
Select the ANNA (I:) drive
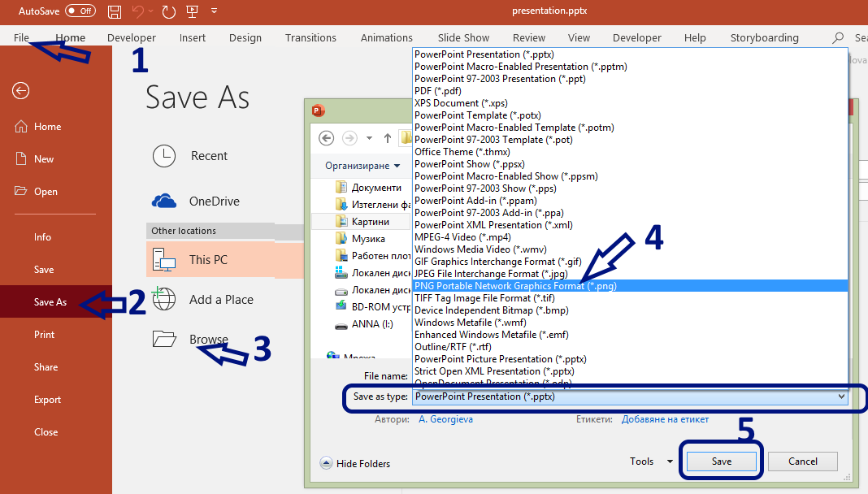(x=363, y=324)
